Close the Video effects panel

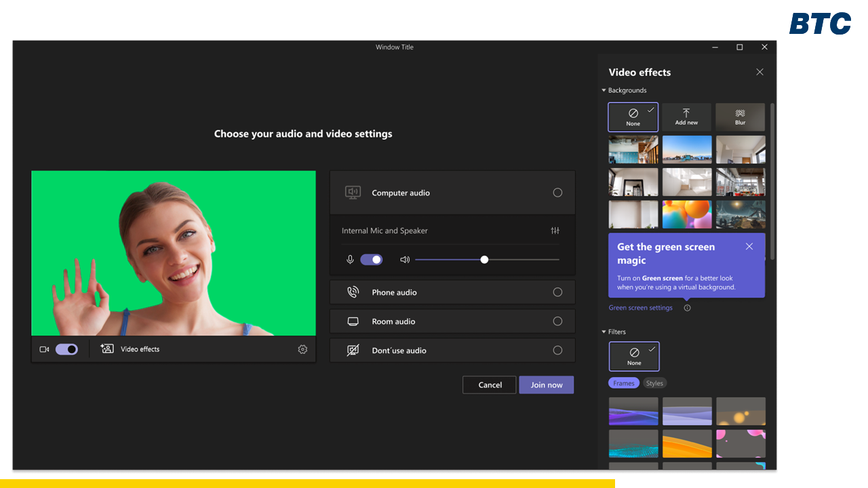[759, 72]
